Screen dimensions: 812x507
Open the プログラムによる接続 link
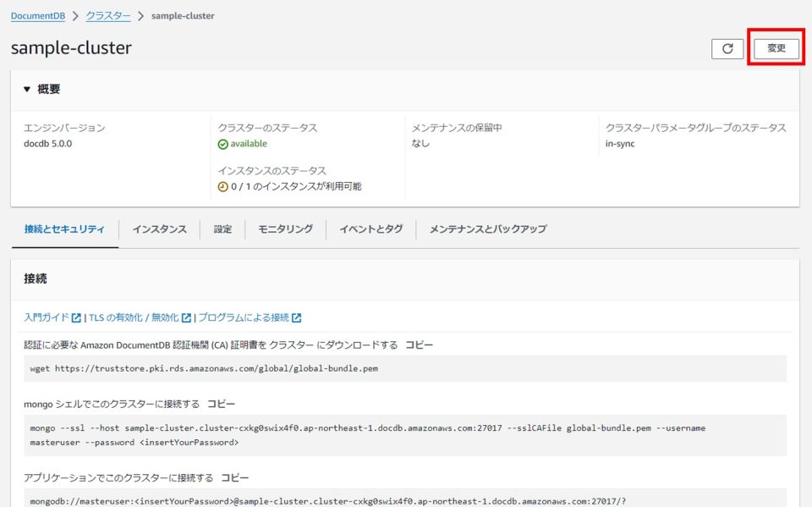tap(244, 317)
